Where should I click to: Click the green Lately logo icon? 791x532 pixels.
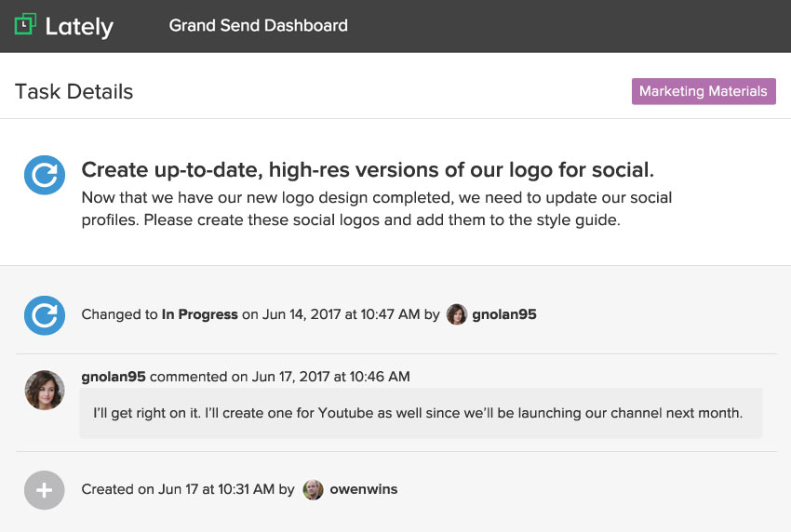coord(25,24)
